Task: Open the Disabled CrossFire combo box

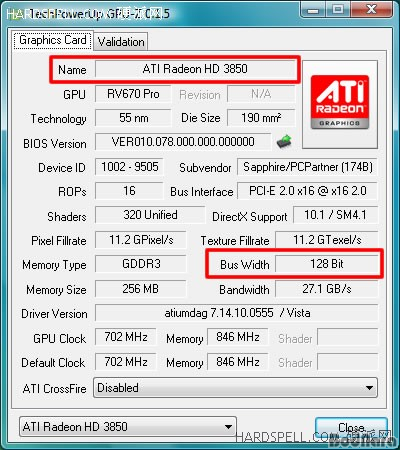Action: (235, 388)
